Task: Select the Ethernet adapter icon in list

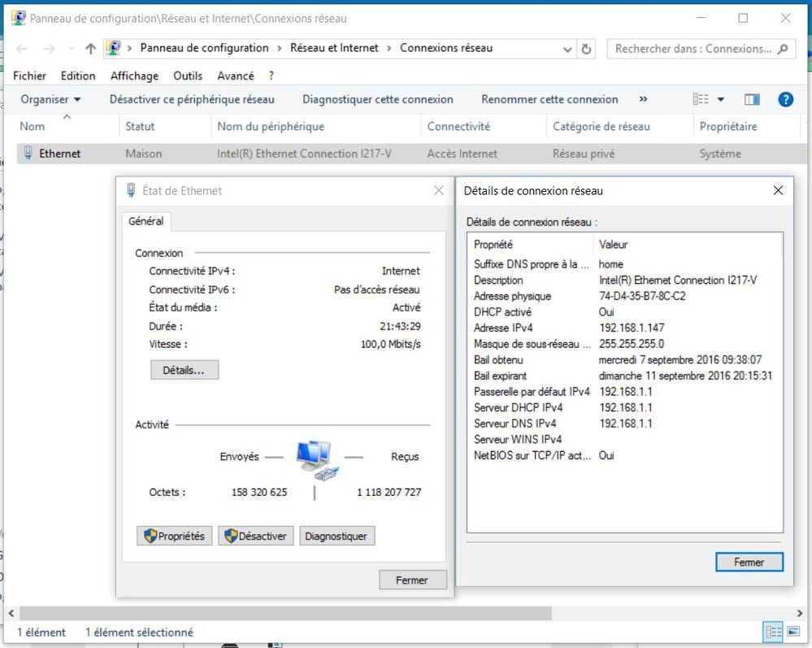Action: coord(28,153)
